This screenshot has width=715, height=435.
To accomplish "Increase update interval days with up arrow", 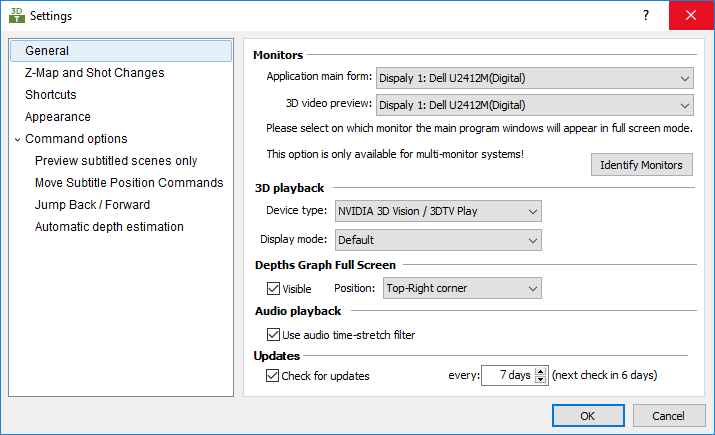I will 541,372.
